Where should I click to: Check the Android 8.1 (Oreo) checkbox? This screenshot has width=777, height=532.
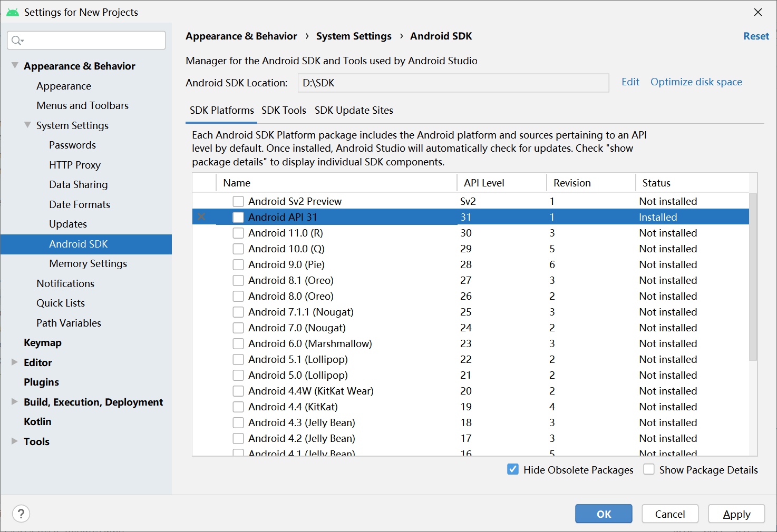tap(238, 280)
